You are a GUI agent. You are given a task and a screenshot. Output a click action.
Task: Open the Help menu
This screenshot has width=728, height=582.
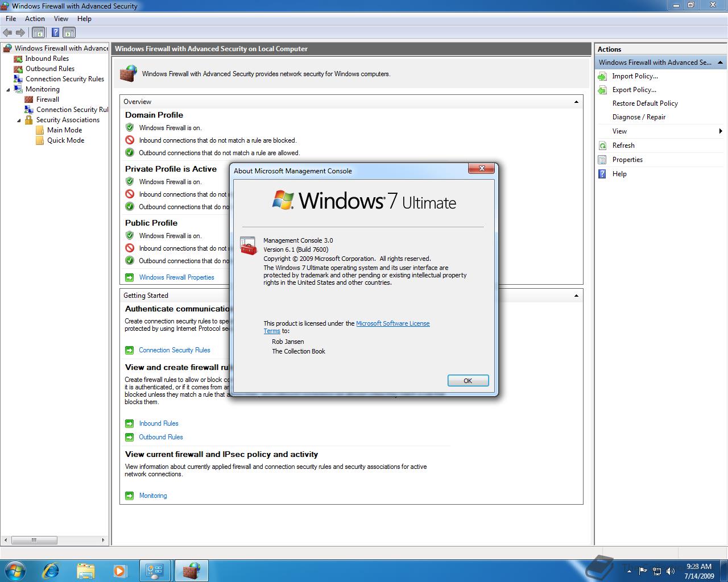point(84,19)
